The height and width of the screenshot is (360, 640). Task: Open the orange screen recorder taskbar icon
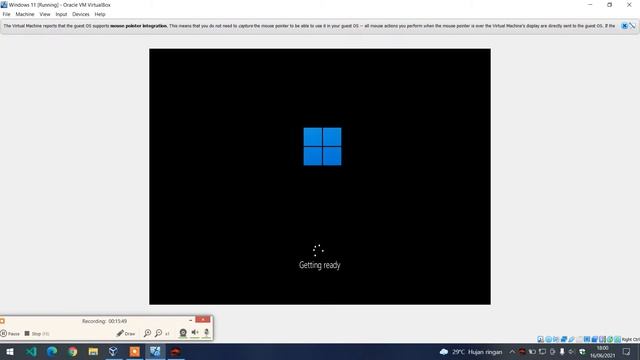point(134,351)
